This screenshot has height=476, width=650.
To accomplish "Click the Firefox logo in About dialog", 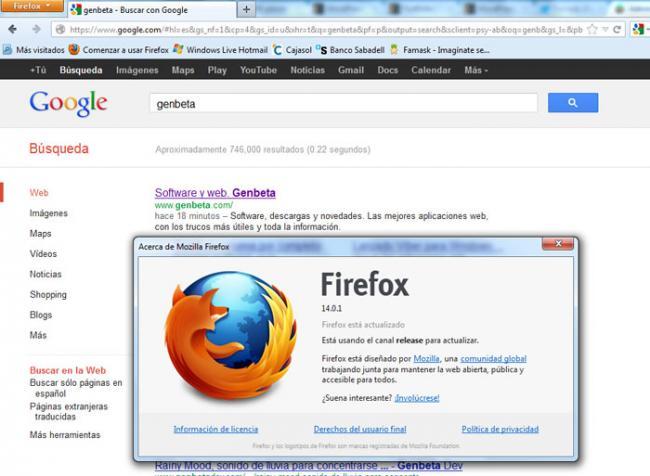I will pyautogui.click(x=231, y=336).
